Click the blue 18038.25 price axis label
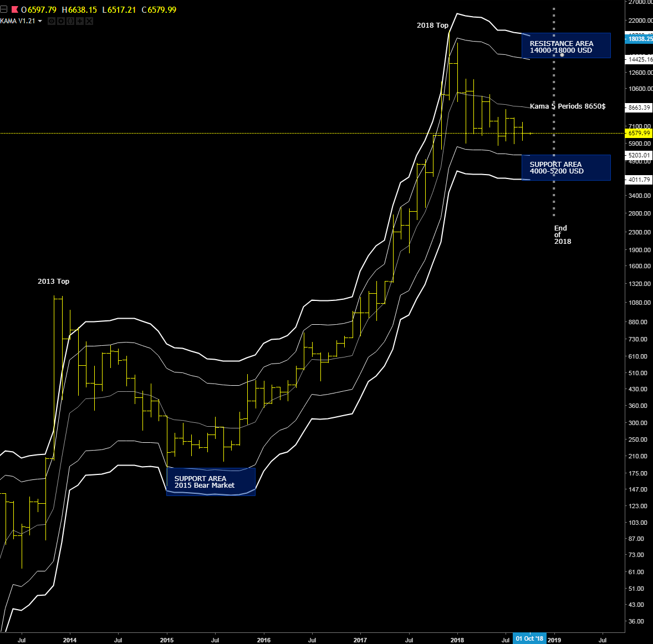 click(x=639, y=39)
